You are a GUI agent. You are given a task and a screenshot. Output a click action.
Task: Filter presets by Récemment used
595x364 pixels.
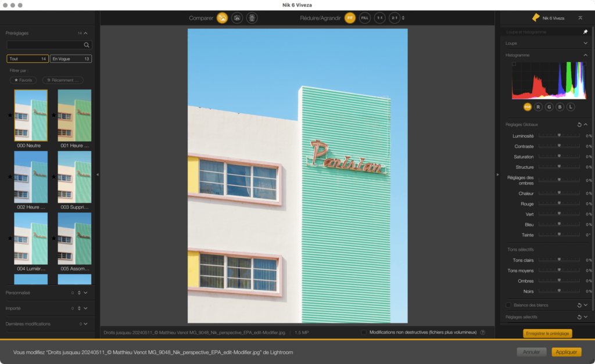pyautogui.click(x=63, y=80)
